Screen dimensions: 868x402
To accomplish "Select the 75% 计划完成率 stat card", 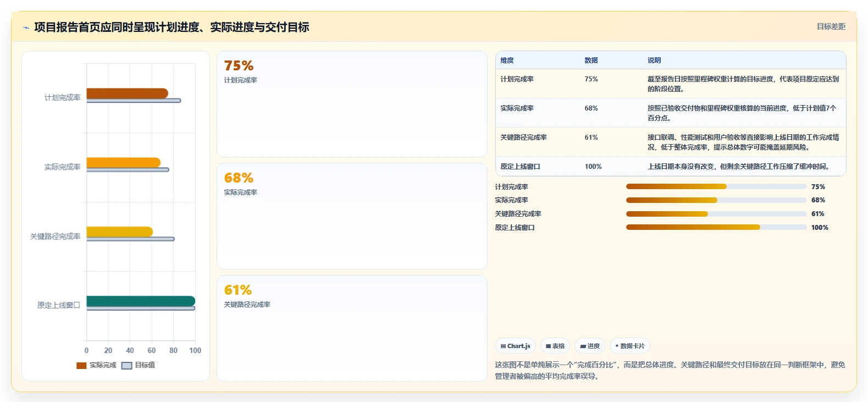I will [x=352, y=104].
